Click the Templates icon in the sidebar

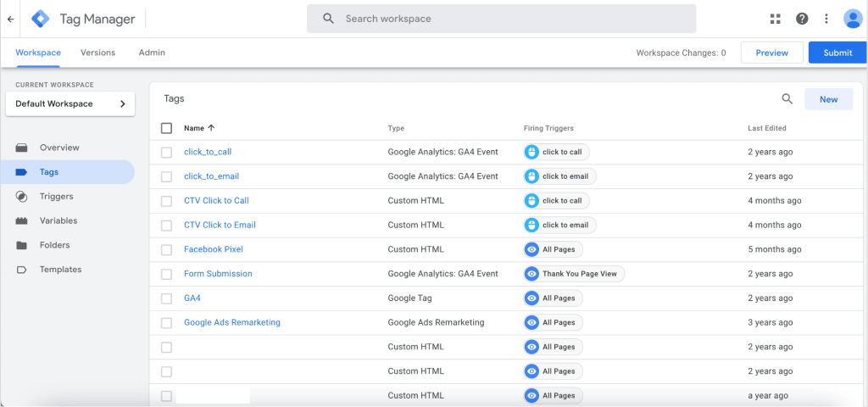(x=21, y=270)
